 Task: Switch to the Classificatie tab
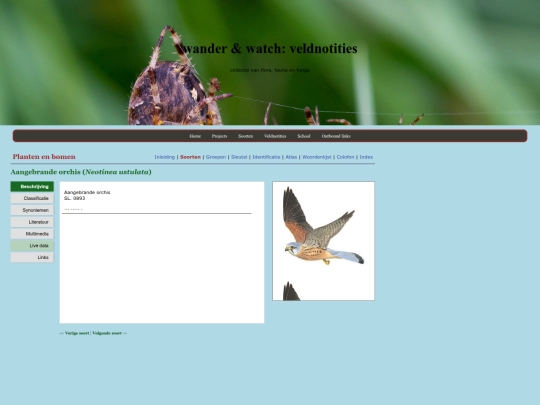pyautogui.click(x=32, y=198)
